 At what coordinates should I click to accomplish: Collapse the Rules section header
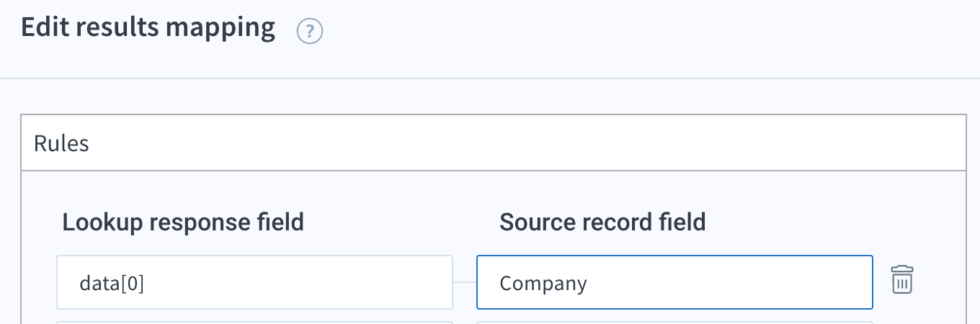pos(494,143)
